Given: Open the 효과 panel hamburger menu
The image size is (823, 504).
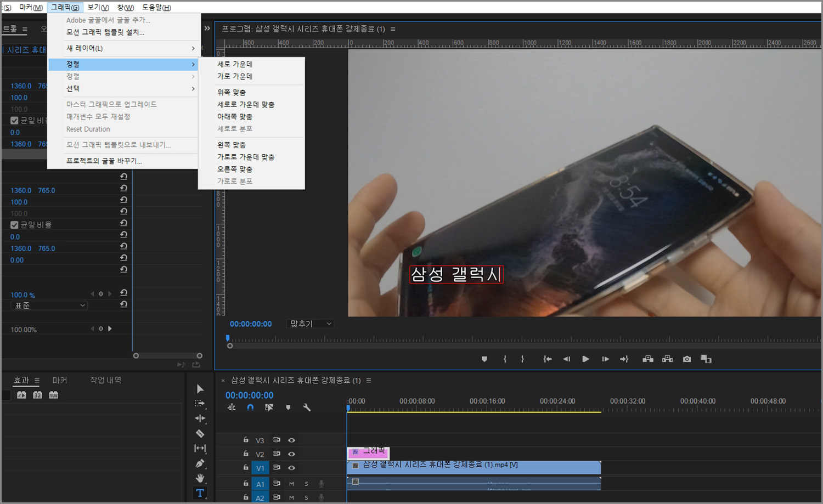Looking at the screenshot, I should (x=37, y=381).
